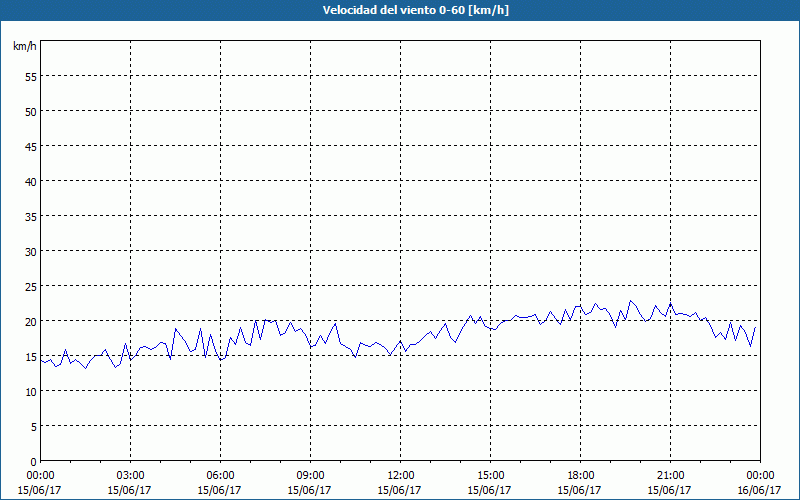
Task: Click the y-axis value 40
Action: (x=31, y=182)
